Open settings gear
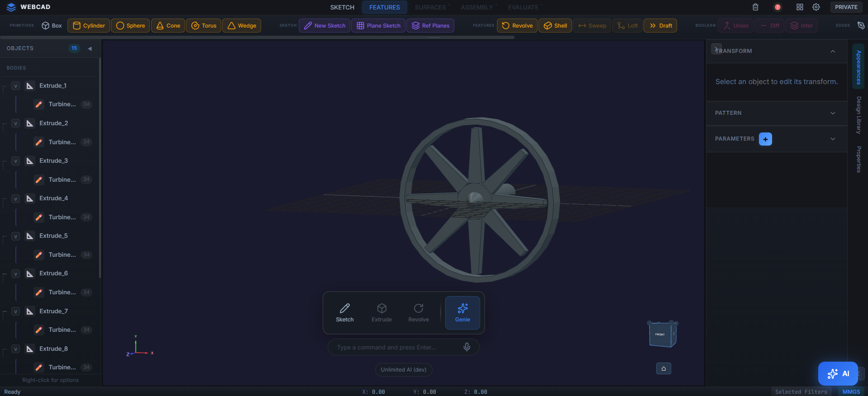Image resolution: width=868 pixels, height=396 pixels. point(816,7)
